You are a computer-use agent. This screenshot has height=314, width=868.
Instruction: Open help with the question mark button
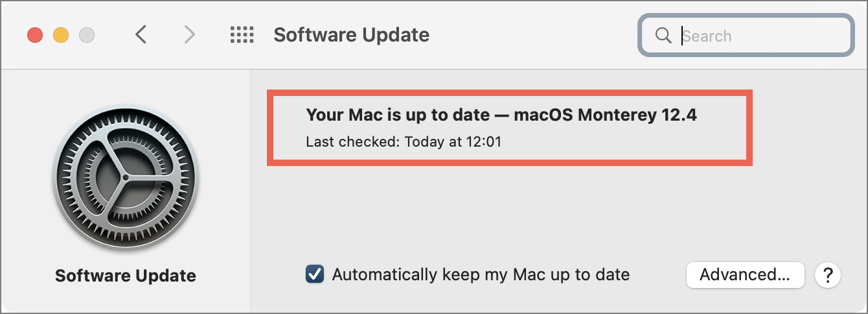[x=827, y=275]
